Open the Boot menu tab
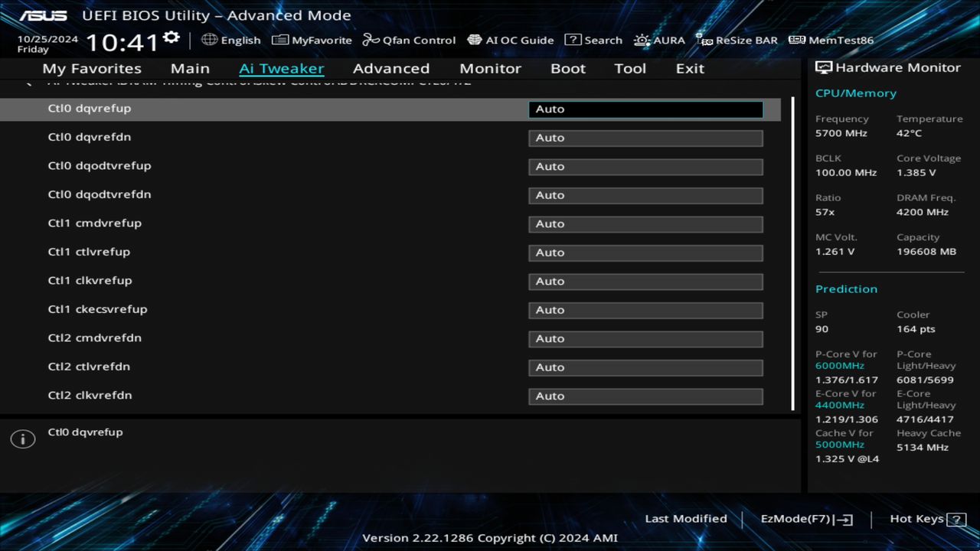980x551 pixels. 568,68
